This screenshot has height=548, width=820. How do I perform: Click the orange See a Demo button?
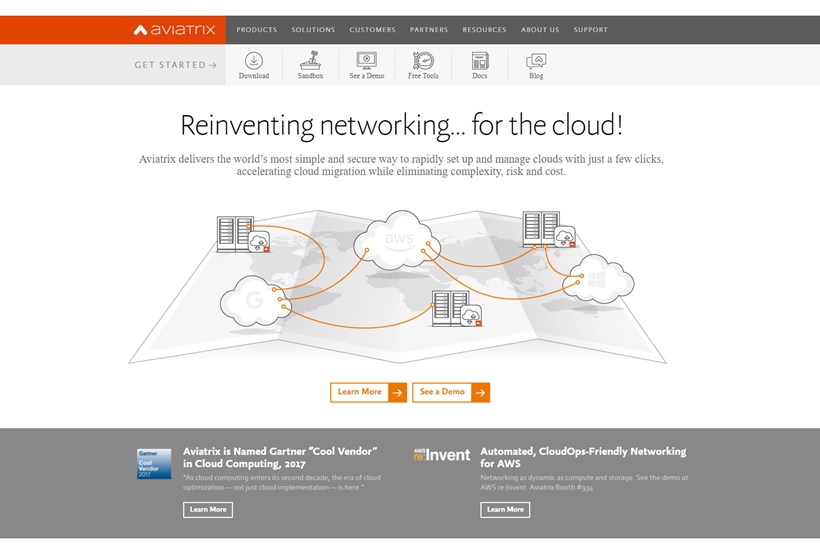point(451,392)
